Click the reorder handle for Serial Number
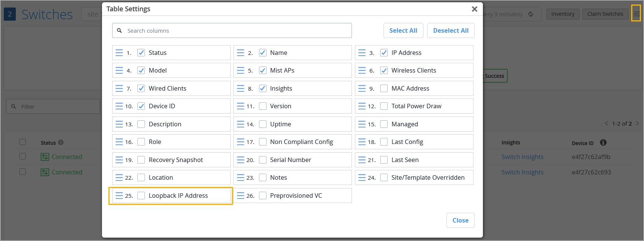 (241, 160)
